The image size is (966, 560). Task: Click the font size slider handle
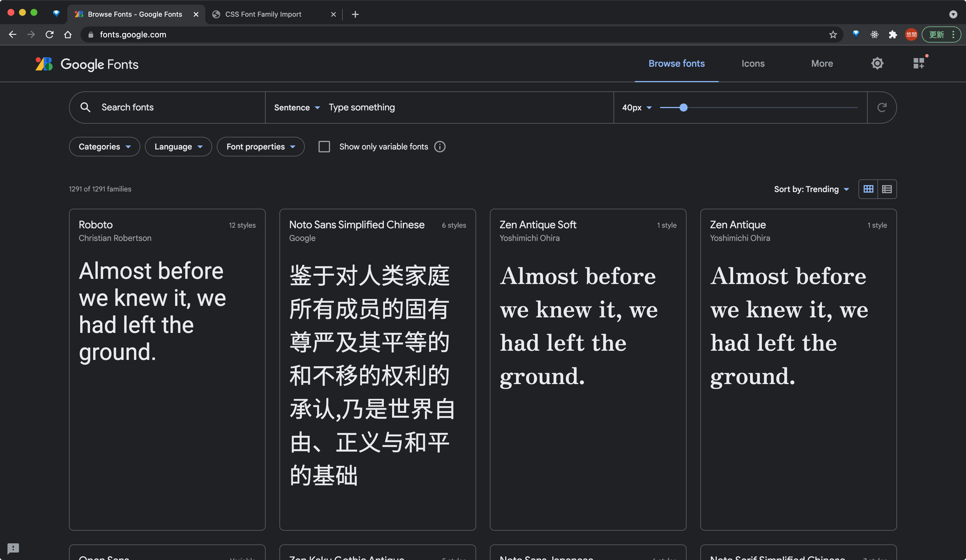683,108
